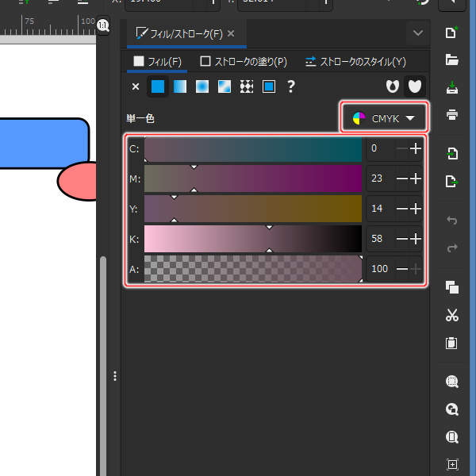This screenshot has width=476, height=476.
Task: Choose the linear gradient fill icon
Action: 180,86
